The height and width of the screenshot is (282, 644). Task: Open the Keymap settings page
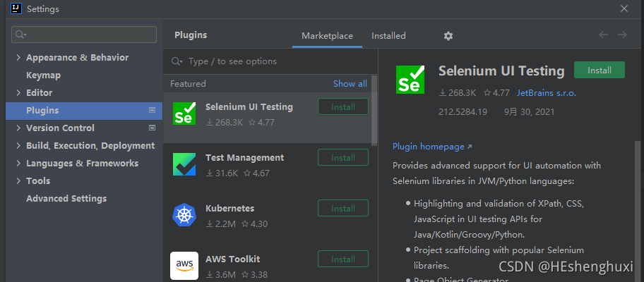[43, 75]
